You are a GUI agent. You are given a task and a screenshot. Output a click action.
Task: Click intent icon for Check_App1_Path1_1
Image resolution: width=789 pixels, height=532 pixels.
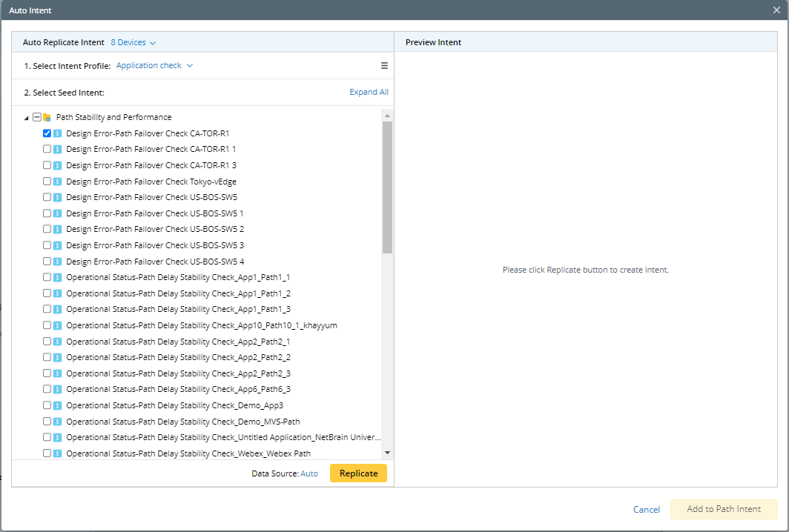tap(57, 277)
